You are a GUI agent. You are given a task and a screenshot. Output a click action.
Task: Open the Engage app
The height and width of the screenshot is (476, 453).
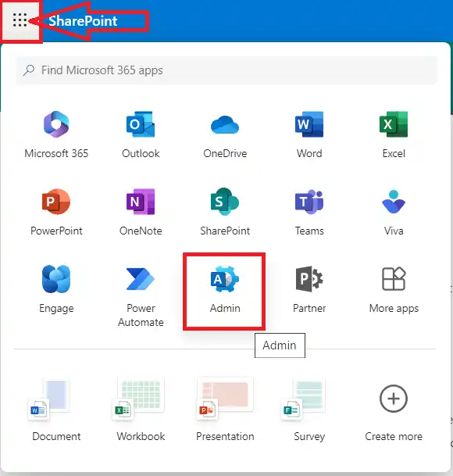[56, 290]
